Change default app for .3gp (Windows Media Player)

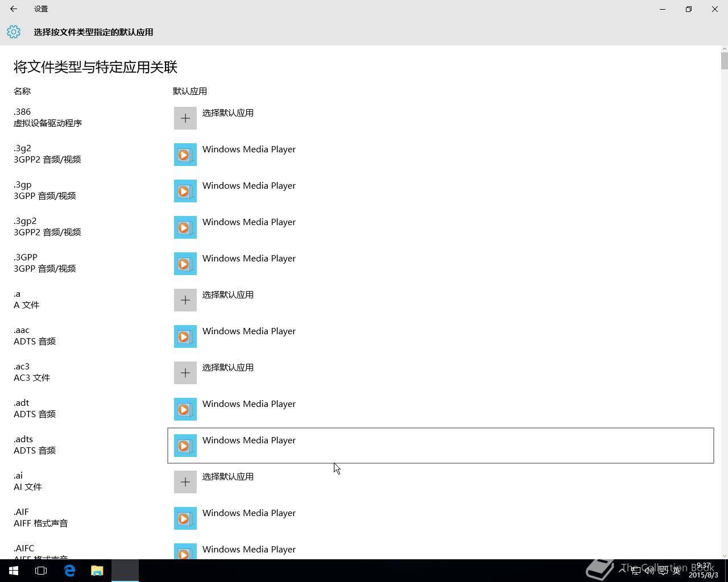coord(441,191)
